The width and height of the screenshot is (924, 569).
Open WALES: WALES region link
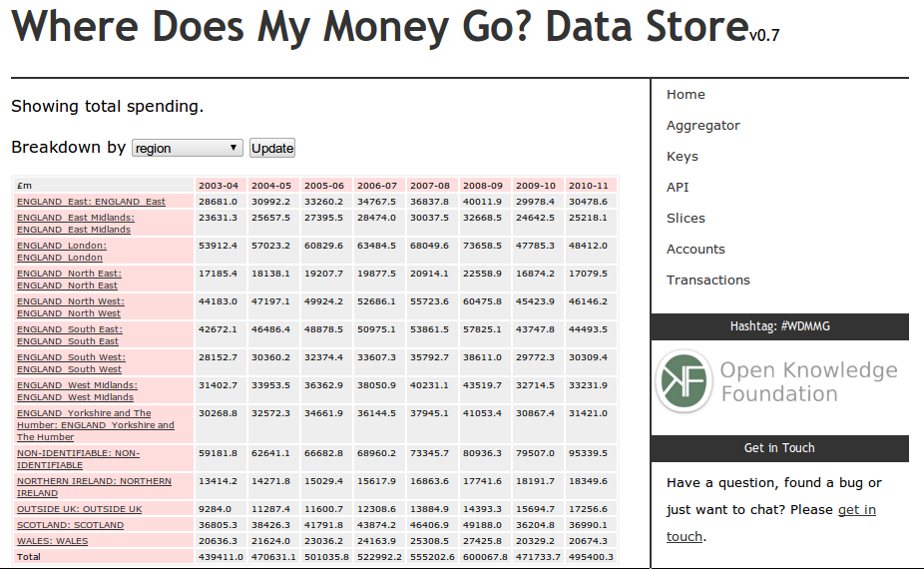pos(52,541)
